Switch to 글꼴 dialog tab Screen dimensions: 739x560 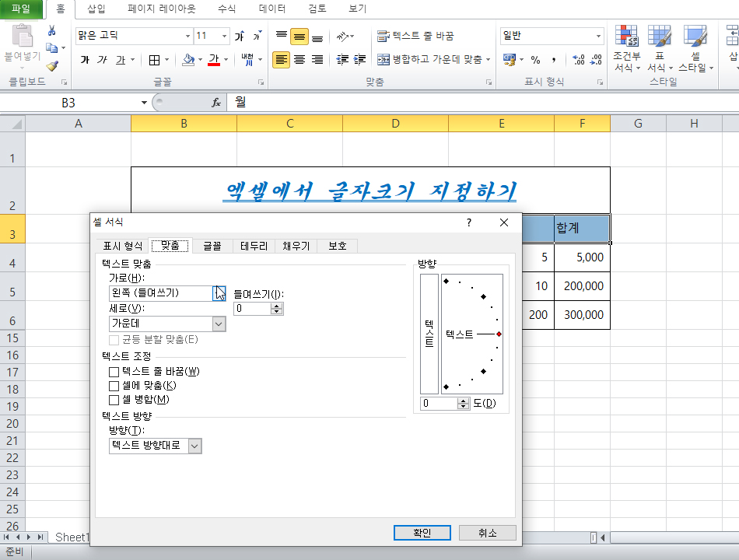[x=212, y=246]
